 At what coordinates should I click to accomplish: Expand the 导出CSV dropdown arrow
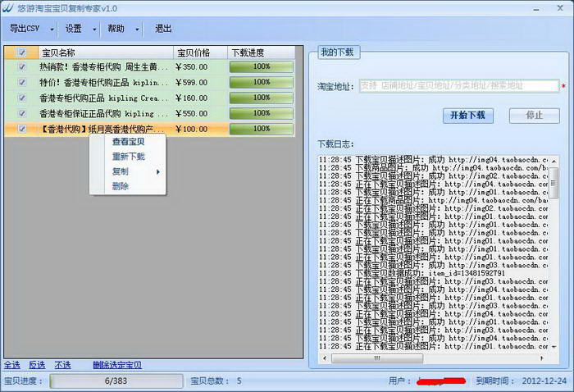pyautogui.click(x=52, y=29)
